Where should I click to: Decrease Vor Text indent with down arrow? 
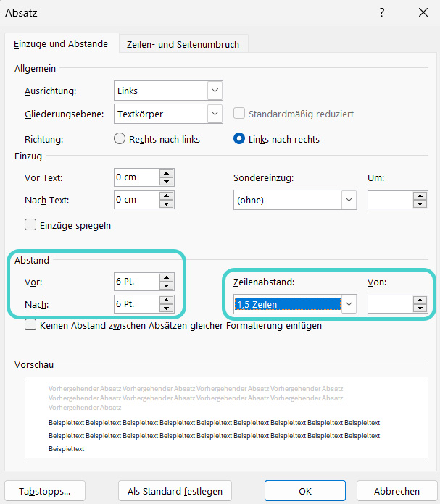coord(167,182)
